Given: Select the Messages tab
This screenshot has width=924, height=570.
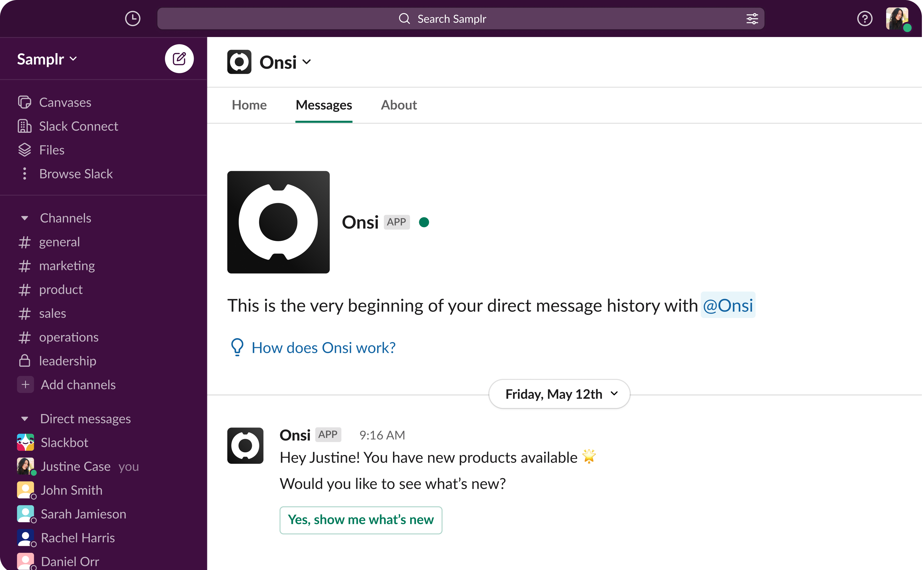Looking at the screenshot, I should (324, 105).
